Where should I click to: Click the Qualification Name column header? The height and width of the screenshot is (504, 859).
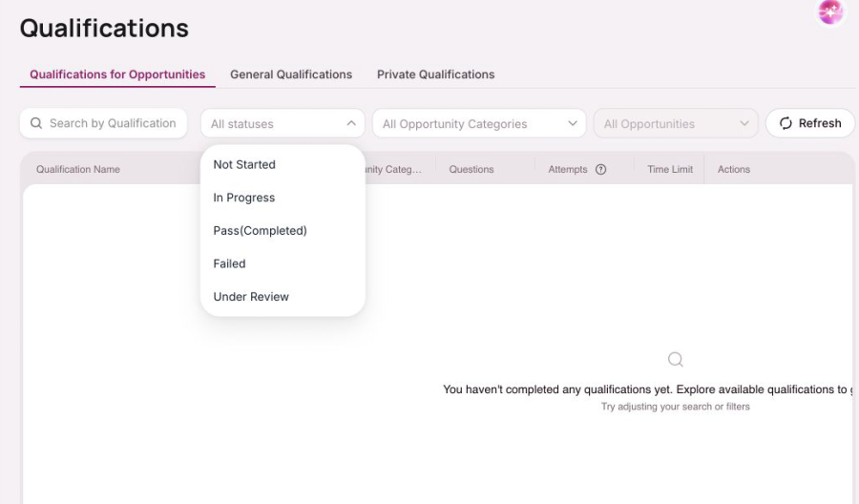click(x=78, y=169)
